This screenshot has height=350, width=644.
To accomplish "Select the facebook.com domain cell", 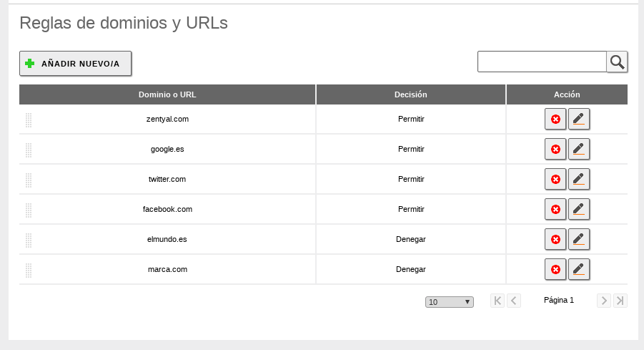I will pyautogui.click(x=167, y=209).
